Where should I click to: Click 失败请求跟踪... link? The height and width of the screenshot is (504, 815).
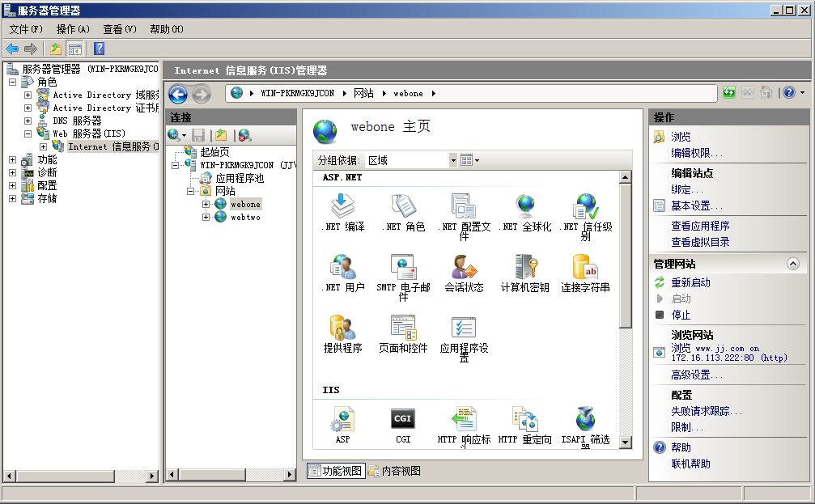point(707,411)
